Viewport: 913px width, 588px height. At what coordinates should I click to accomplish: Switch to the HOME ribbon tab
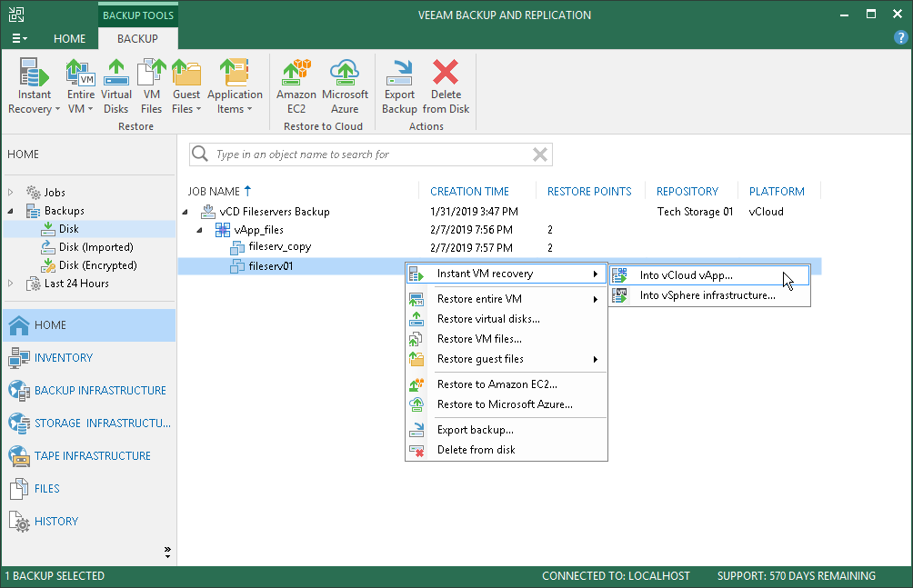coord(69,39)
